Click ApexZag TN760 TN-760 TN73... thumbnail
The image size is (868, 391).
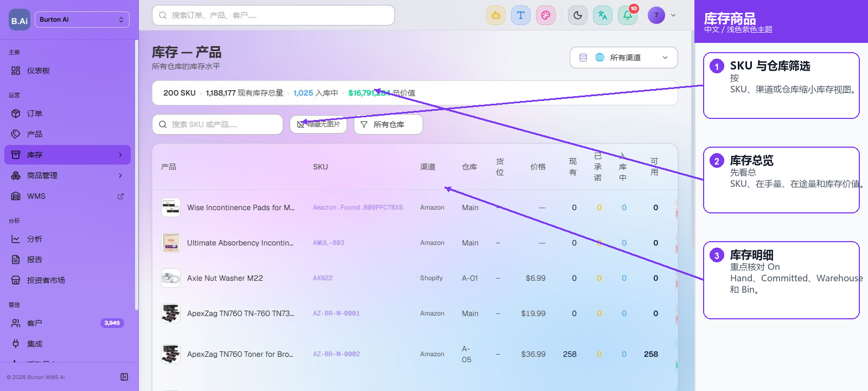pyautogui.click(x=171, y=313)
